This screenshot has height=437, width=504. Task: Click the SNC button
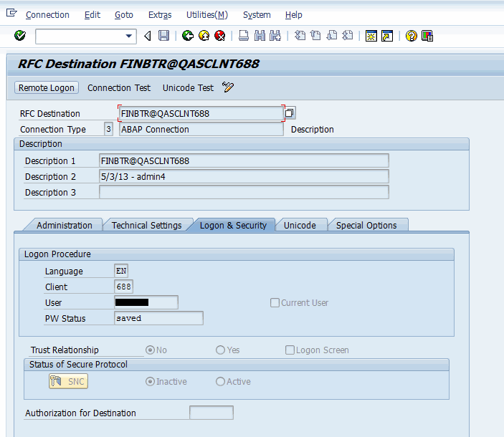pyautogui.click(x=68, y=381)
